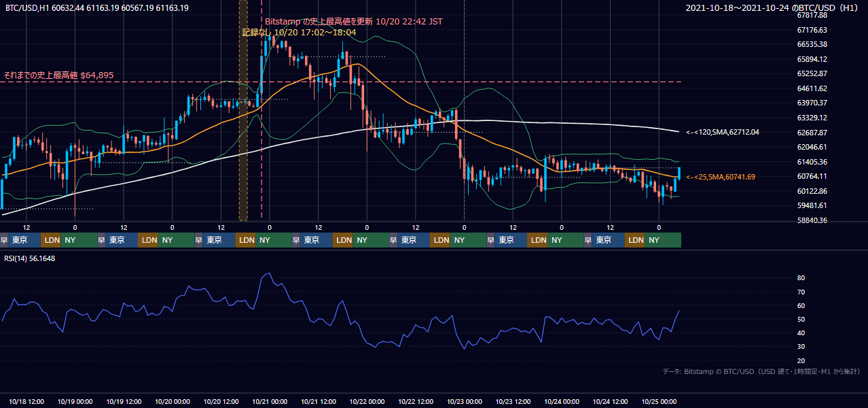Image resolution: width=868 pixels, height=408 pixels.
Task: Select the 10/19 00:00 date label
Action: point(75,402)
